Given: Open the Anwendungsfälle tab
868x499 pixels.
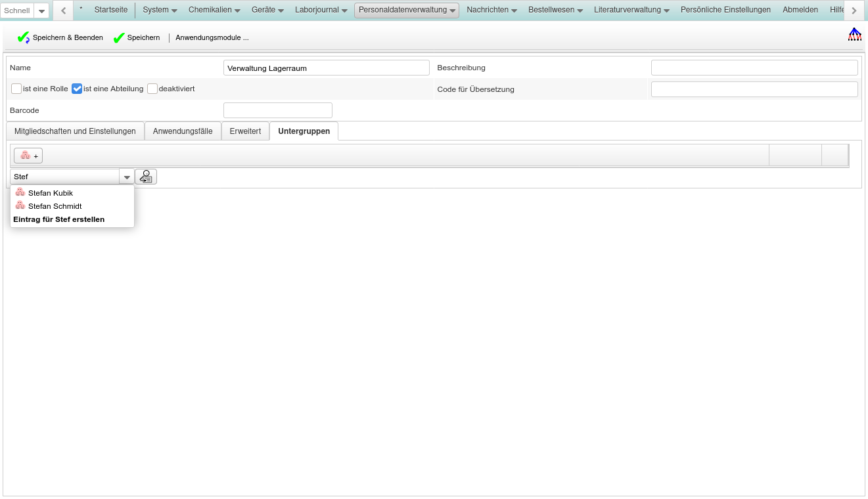Looking at the screenshot, I should [183, 131].
